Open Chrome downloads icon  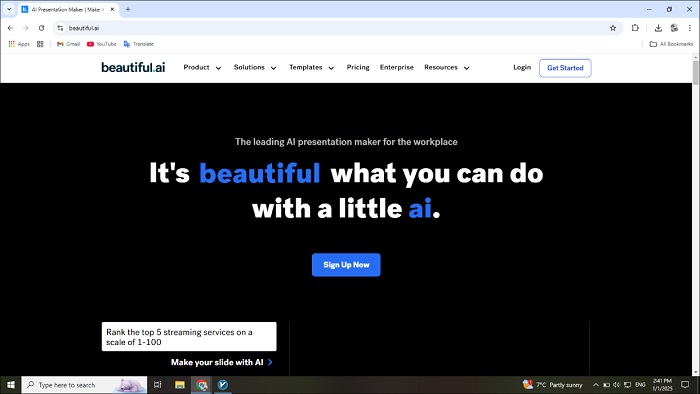coord(658,28)
